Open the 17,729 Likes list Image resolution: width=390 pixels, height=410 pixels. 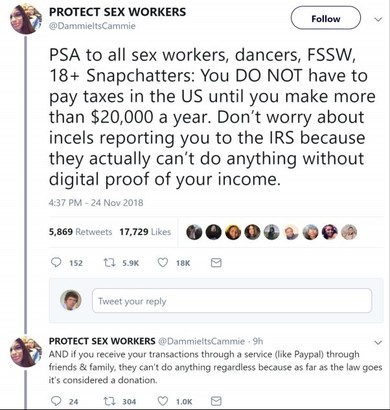coord(145,232)
